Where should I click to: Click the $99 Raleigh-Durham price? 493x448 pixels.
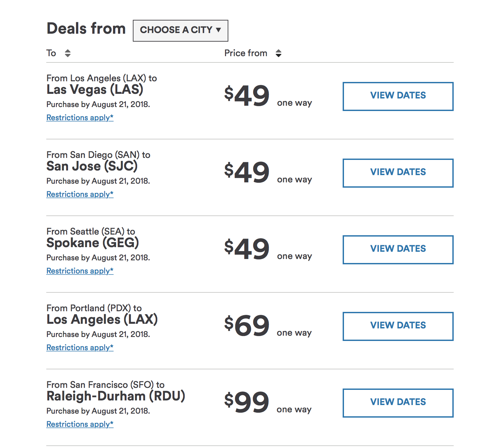pyautogui.click(x=247, y=402)
